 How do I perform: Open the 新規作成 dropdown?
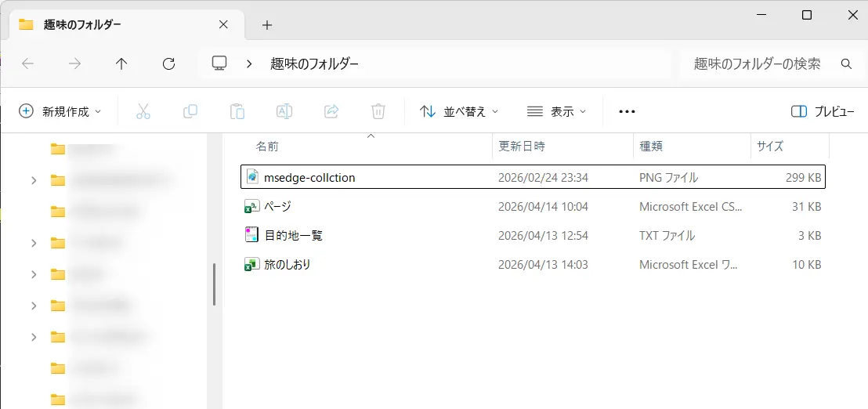point(60,111)
